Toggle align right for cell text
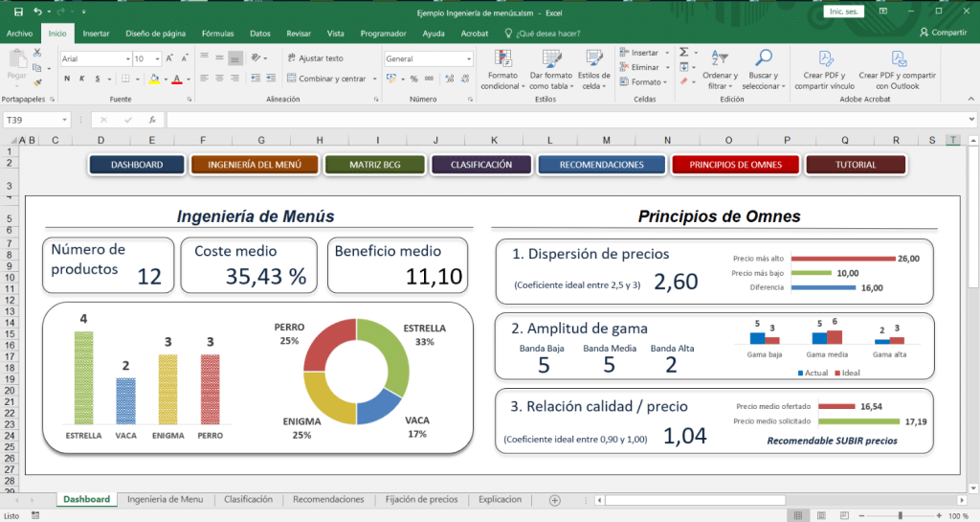The image size is (980, 522). [235, 79]
